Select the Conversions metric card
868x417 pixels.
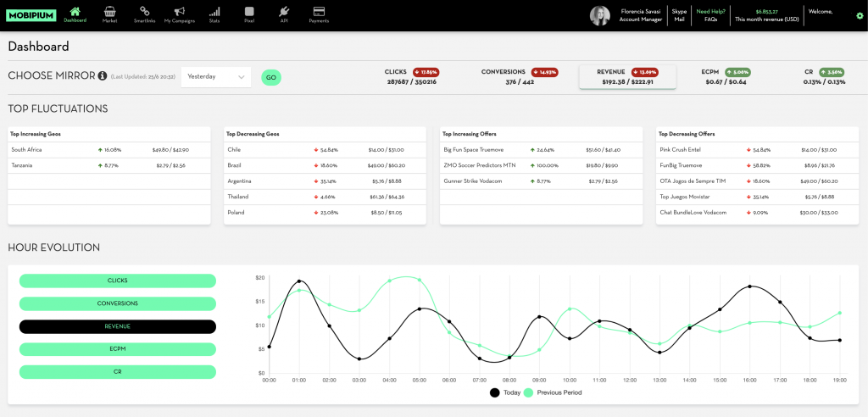coord(520,77)
